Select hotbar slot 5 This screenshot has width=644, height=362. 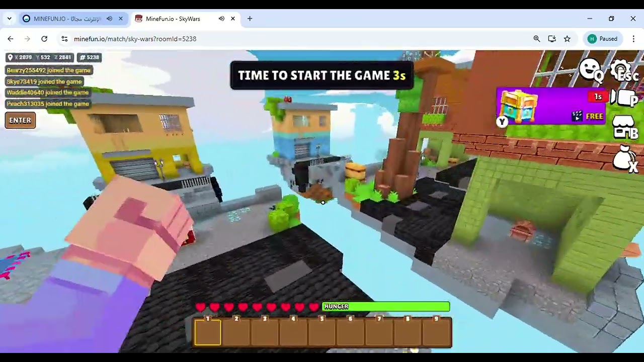[322, 332]
